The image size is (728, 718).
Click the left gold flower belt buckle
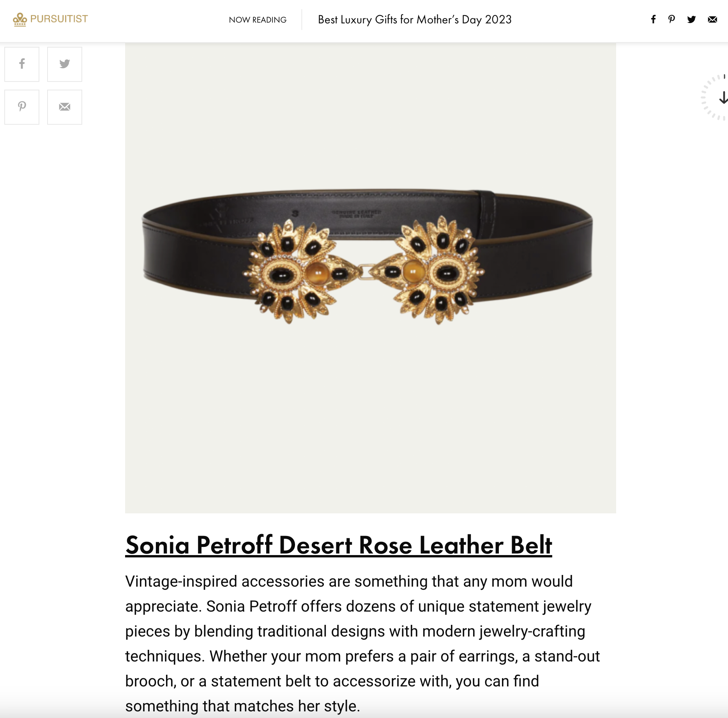(x=290, y=271)
